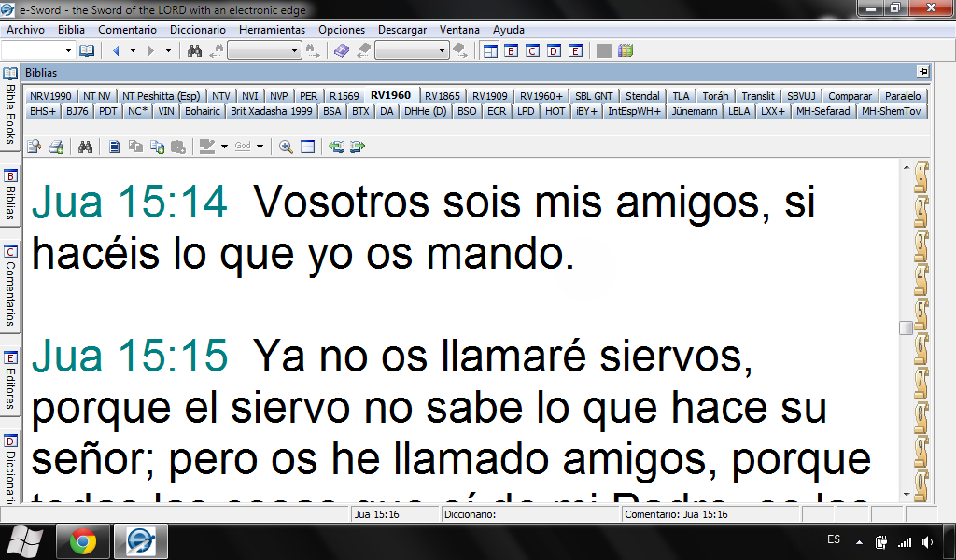956x560 pixels.
Task: Open the Comentarios side panel tab
Action: [x=9, y=287]
